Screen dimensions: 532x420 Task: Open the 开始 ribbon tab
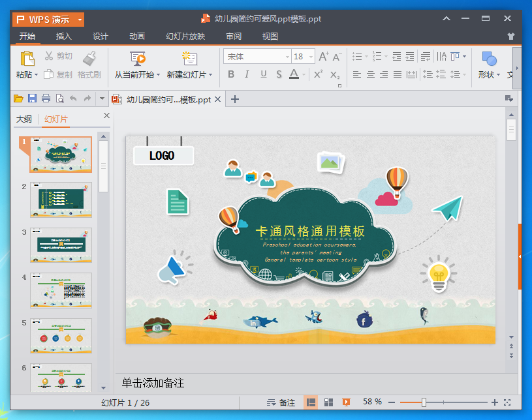click(x=27, y=37)
